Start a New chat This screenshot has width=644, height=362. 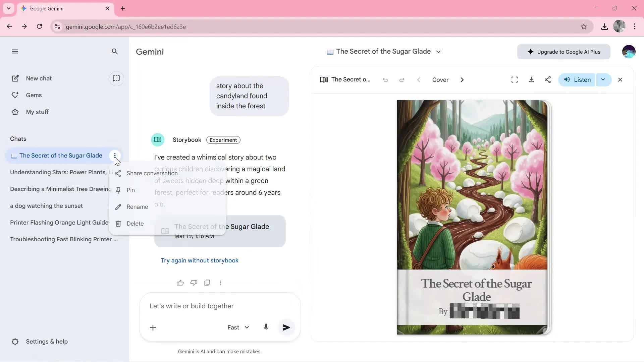pyautogui.click(x=39, y=78)
